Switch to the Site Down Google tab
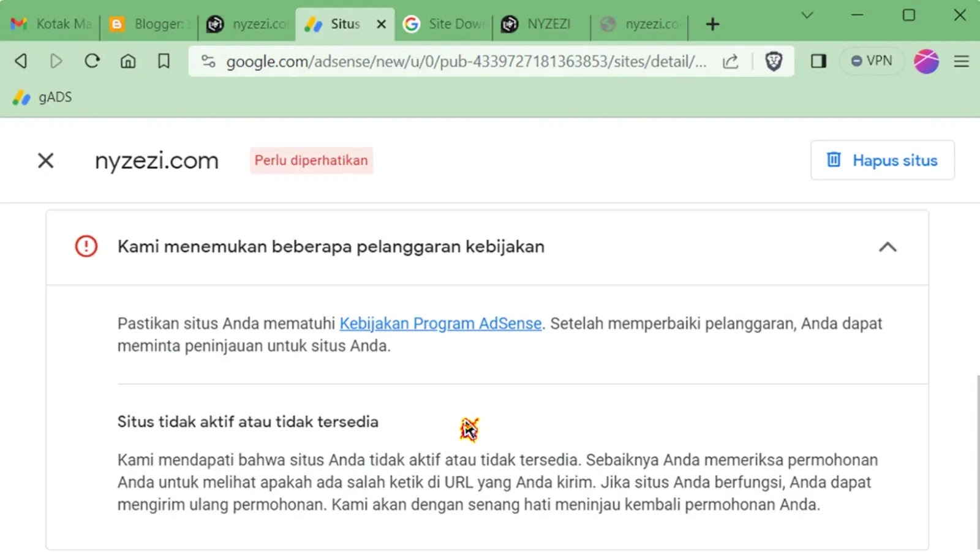The image size is (980, 552). point(443,24)
